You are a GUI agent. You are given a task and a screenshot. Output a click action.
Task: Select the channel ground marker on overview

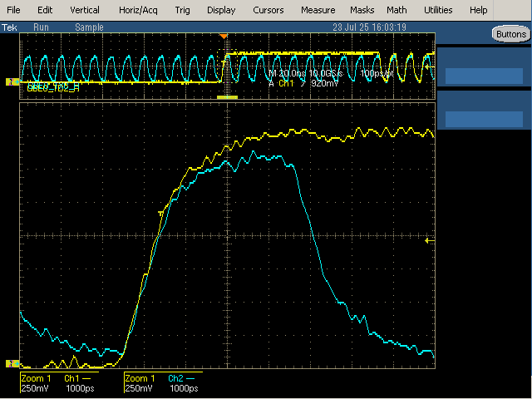tap(12, 81)
